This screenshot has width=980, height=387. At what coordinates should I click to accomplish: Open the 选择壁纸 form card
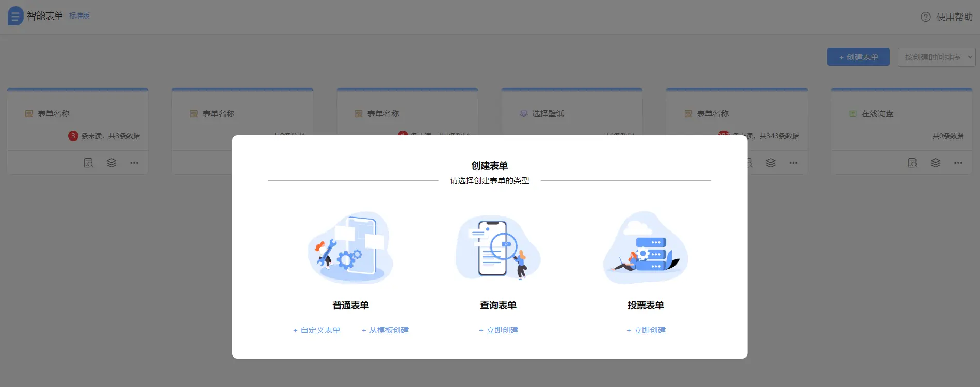coord(548,114)
